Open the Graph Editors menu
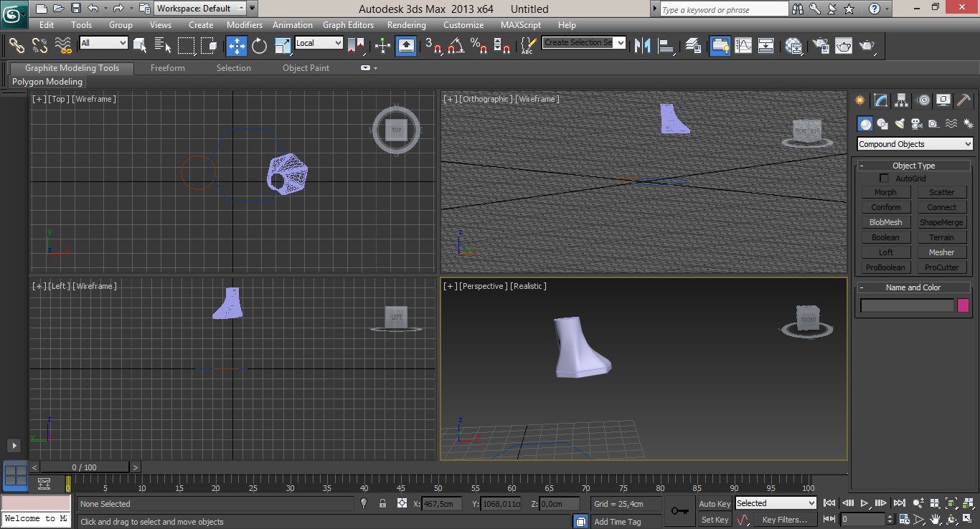Viewport: 980px width, 529px height. click(348, 24)
